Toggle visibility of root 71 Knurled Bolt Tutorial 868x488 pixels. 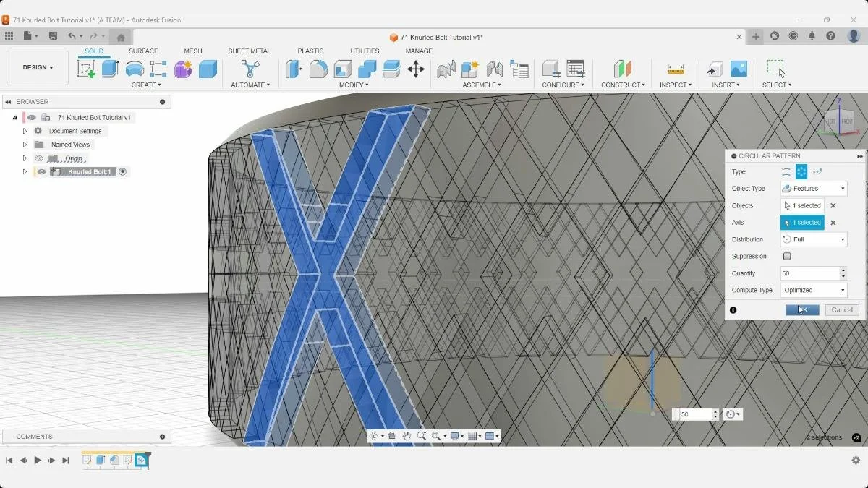pyautogui.click(x=32, y=117)
